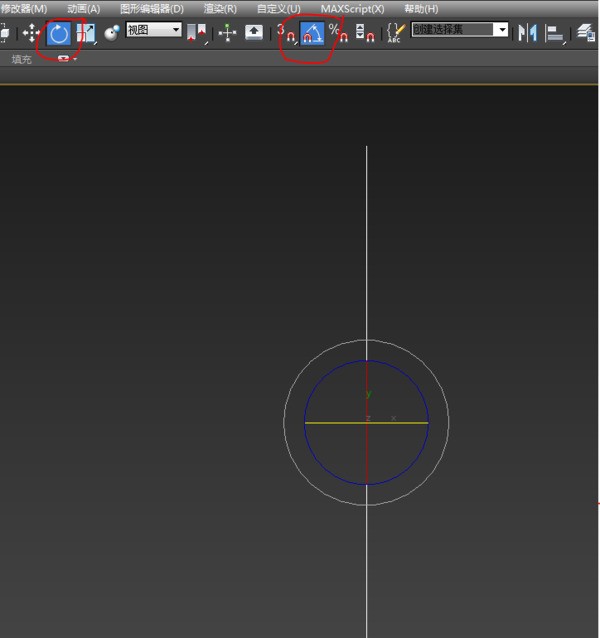Click the Select and Place sphere icon

(x=111, y=33)
